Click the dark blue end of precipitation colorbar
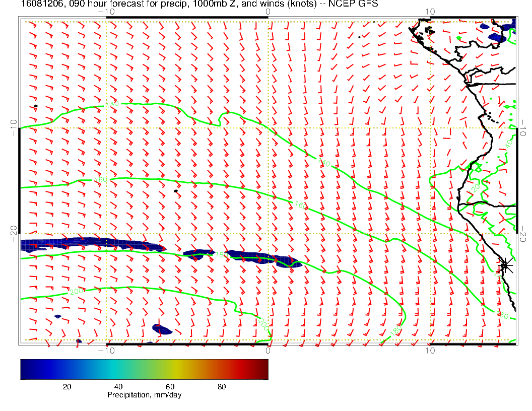This screenshot has width=532, height=411. pos(25,369)
